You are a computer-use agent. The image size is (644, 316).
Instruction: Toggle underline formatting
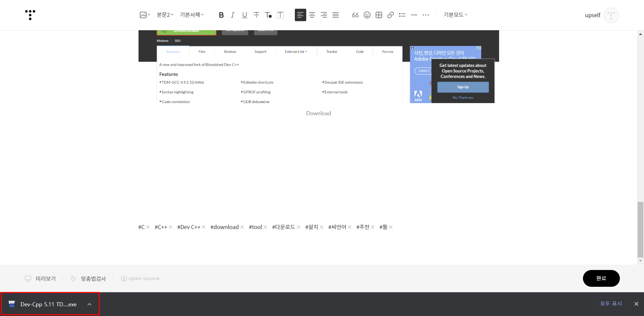click(245, 15)
